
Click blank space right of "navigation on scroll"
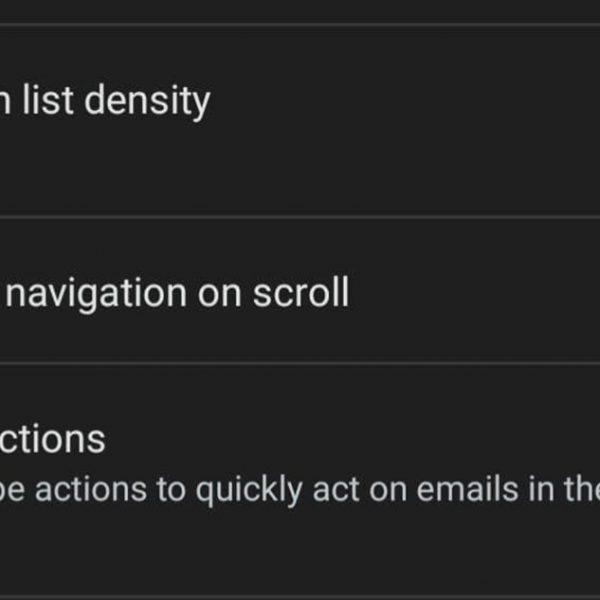point(480,293)
